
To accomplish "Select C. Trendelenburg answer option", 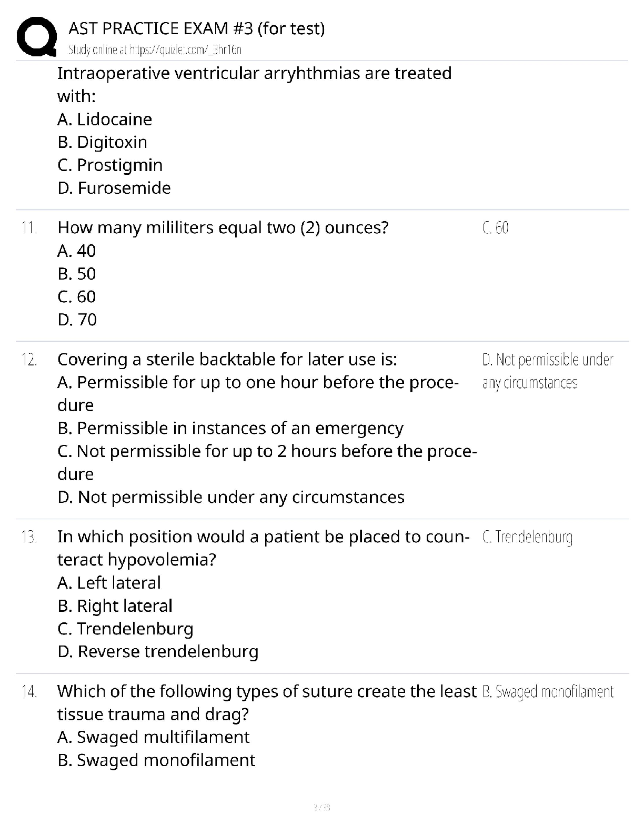I will 125,629.
